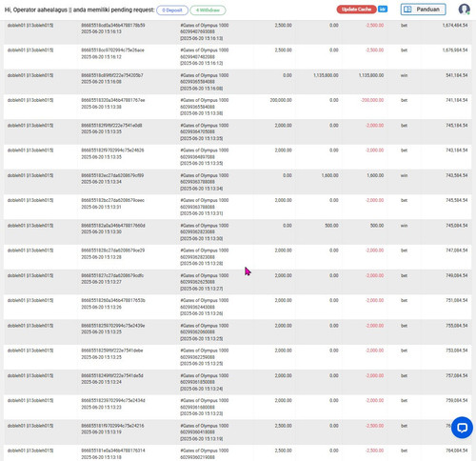Select balance 753,084.54

[457, 351]
